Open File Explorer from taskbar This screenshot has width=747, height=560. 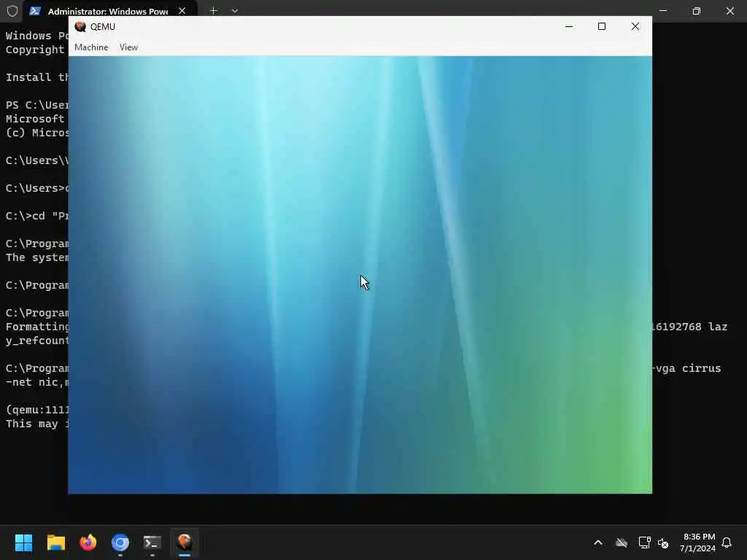[55, 542]
